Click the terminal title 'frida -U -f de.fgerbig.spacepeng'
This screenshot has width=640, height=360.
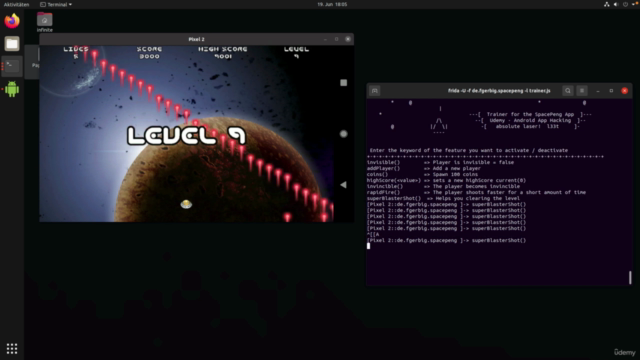(499, 91)
